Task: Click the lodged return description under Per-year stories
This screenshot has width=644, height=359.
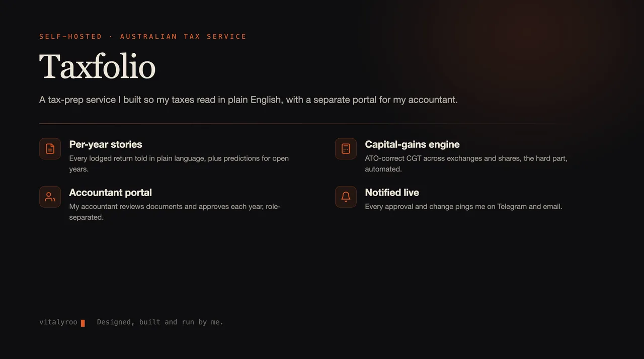Action: [179, 163]
